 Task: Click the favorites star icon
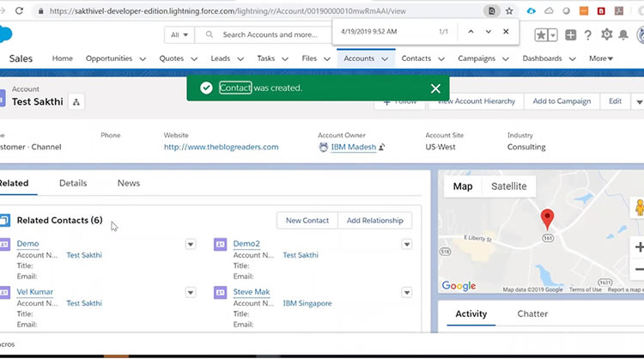click(541, 35)
